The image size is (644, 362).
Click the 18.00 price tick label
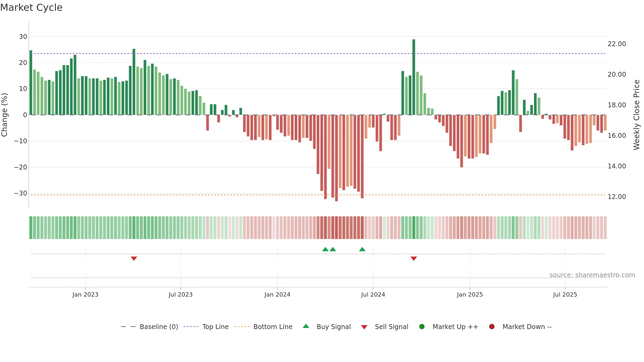click(617, 105)
